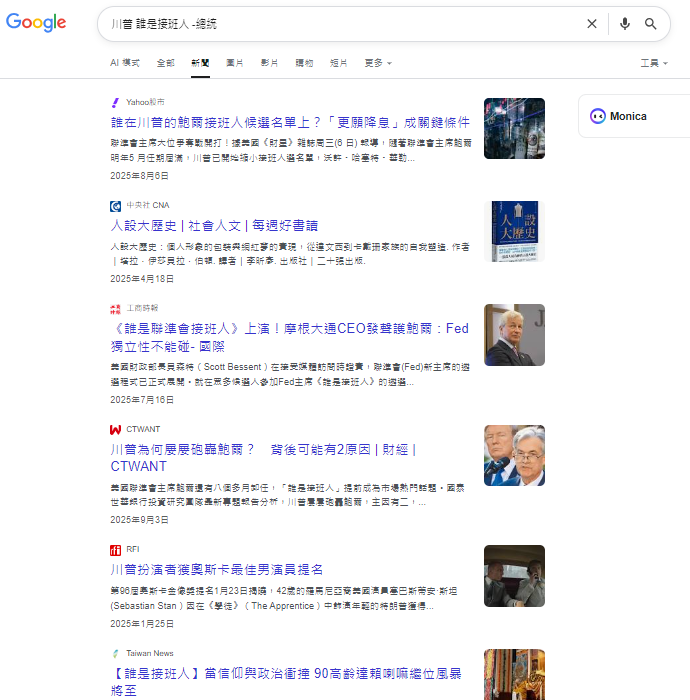Clear the search box text

click(x=591, y=24)
